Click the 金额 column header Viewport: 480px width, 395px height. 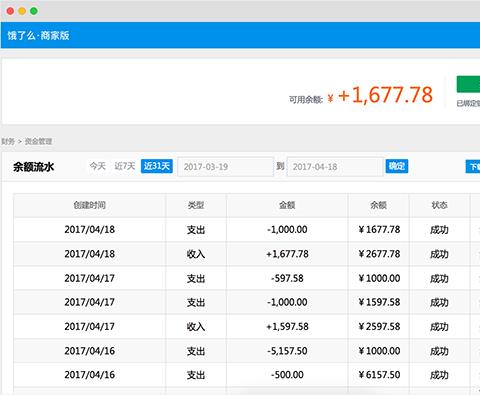coord(287,205)
